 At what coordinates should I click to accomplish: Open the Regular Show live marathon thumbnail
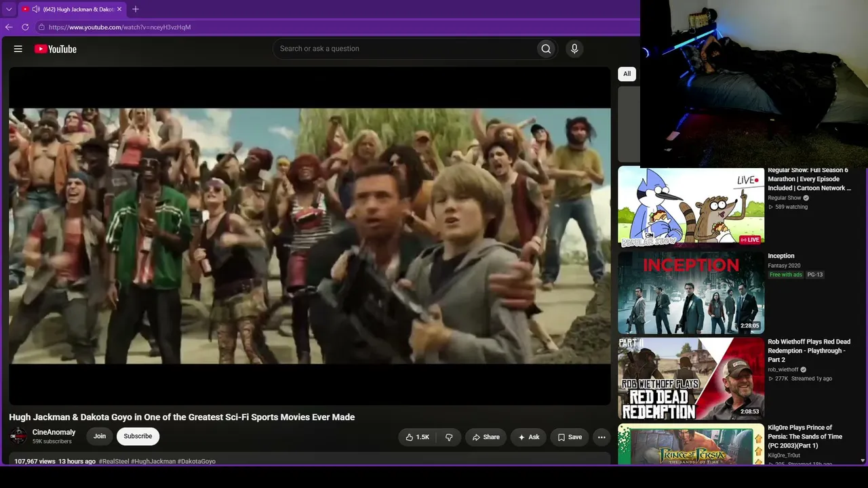691,207
